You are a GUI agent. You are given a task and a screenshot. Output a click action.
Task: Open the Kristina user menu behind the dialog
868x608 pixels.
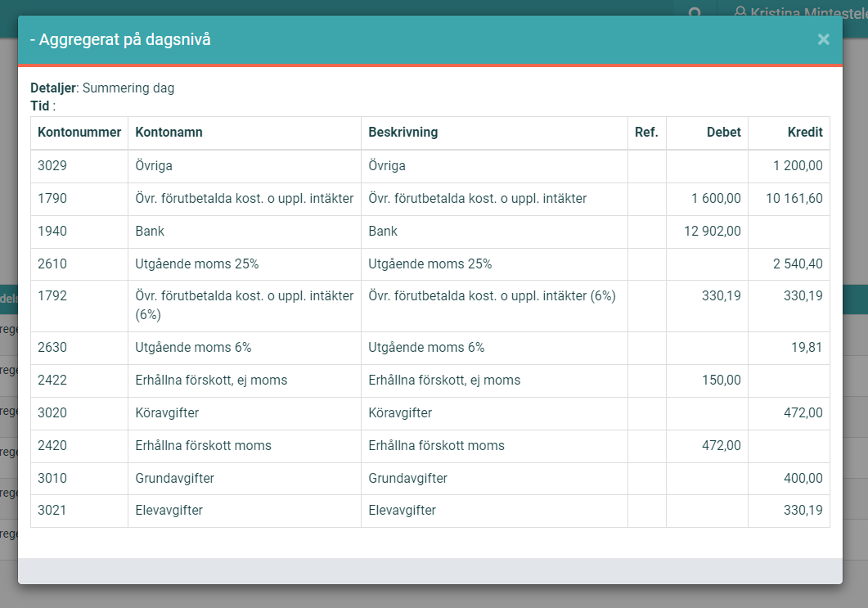click(x=800, y=11)
